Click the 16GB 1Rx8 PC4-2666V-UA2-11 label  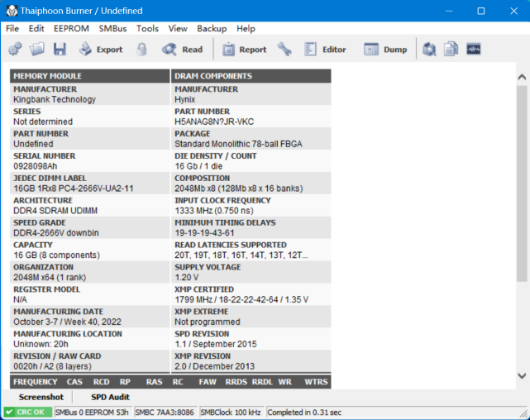(x=74, y=189)
